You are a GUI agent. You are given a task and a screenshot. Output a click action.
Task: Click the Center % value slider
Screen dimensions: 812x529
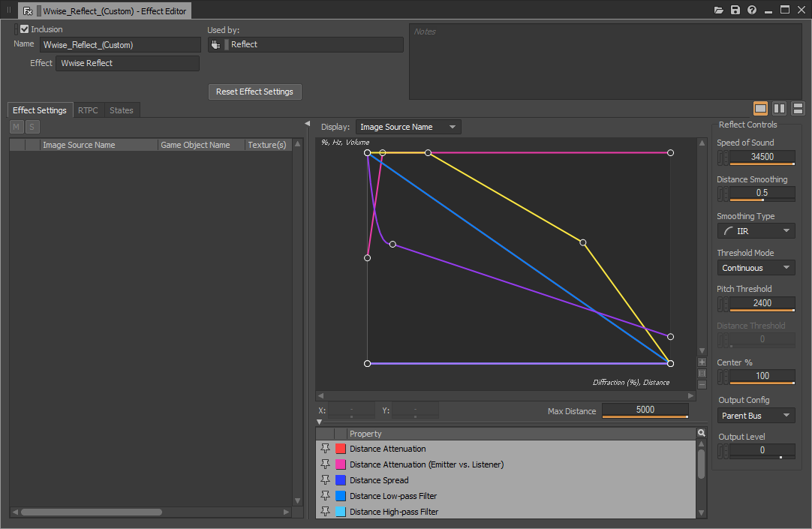(762, 377)
